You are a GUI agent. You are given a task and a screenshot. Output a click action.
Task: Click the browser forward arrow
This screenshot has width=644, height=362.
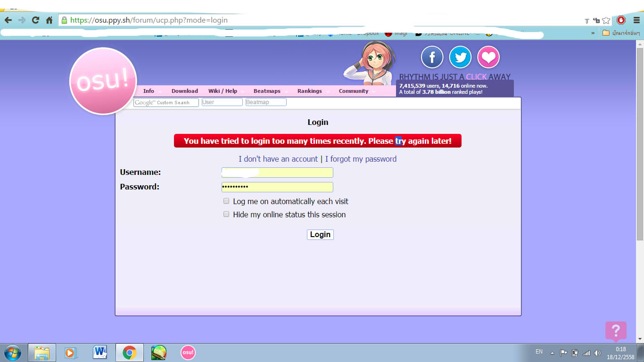[22, 20]
